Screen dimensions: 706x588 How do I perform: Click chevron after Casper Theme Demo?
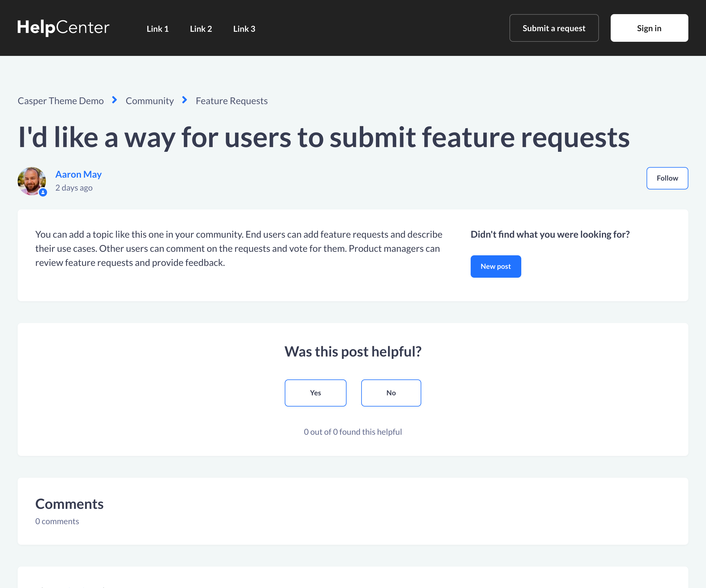click(114, 100)
